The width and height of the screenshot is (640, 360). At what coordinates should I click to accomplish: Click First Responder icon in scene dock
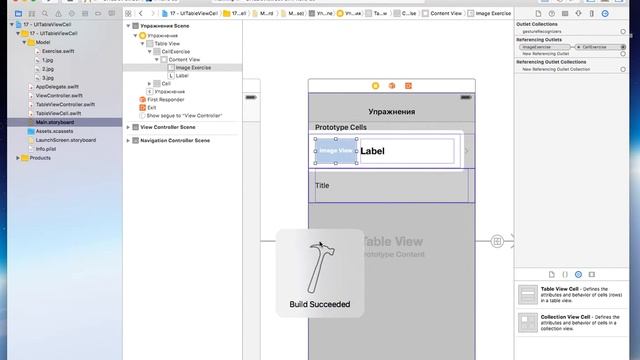tap(392, 86)
